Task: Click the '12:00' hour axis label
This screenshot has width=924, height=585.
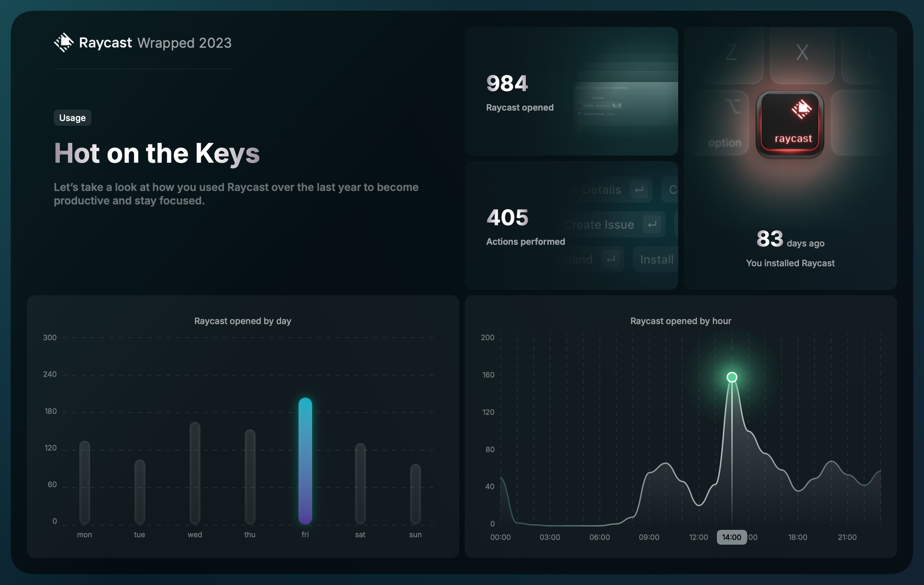Action: [698, 537]
